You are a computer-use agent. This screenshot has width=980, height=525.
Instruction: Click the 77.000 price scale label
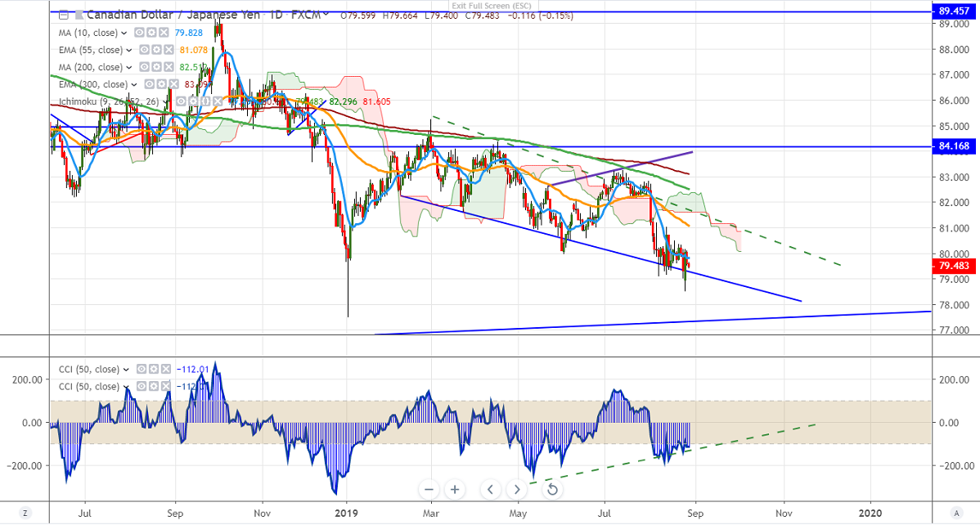click(x=954, y=330)
